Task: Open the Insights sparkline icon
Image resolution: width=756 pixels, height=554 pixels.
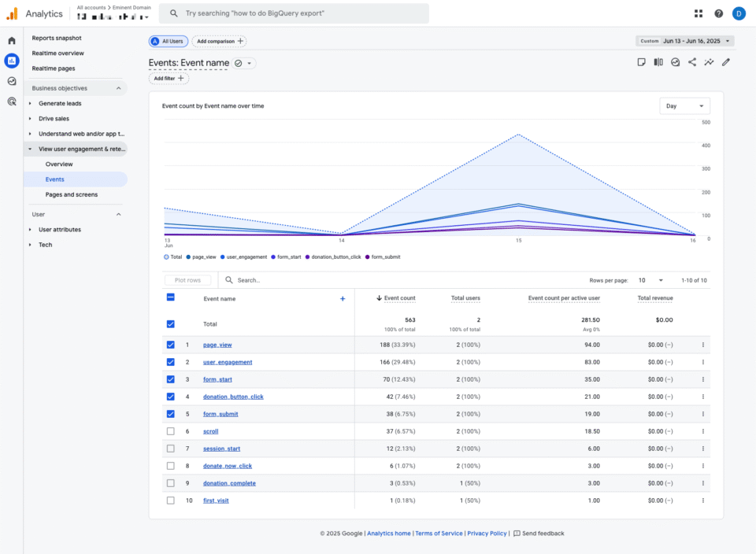Action: [x=709, y=62]
